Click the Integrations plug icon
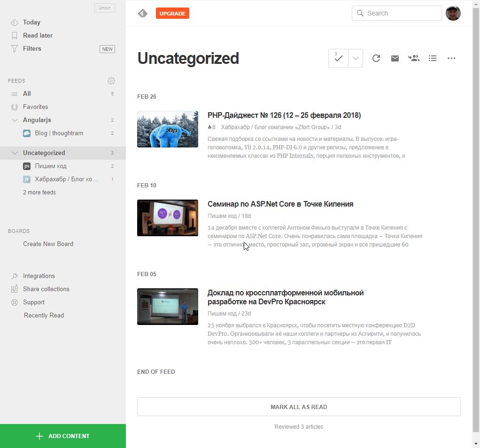 click(15, 276)
